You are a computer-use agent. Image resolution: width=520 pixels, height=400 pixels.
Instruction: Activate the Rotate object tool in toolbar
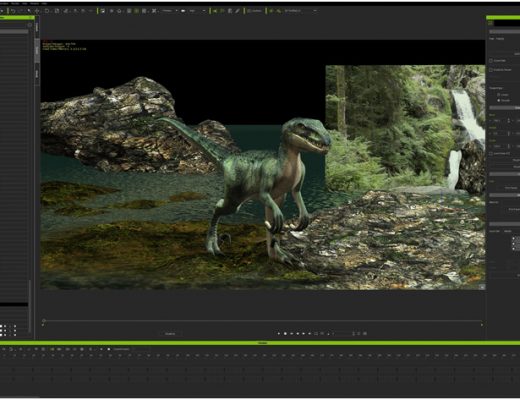point(47,11)
